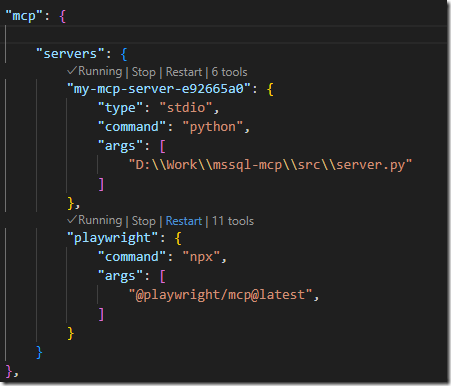Click Running status above my-mcp-server-e92665a0
The width and height of the screenshot is (451, 386).
pyautogui.click(x=100, y=71)
